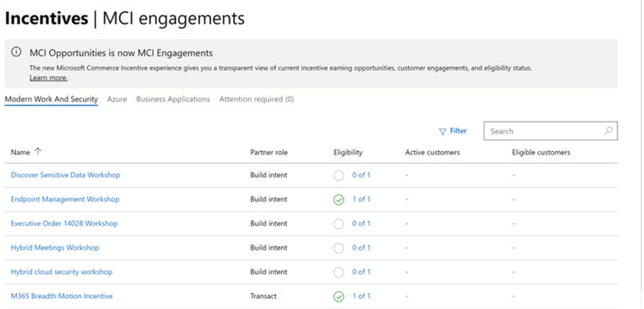This screenshot has height=309, width=644.
Task: Click the Eligibility column header
Action: click(348, 152)
